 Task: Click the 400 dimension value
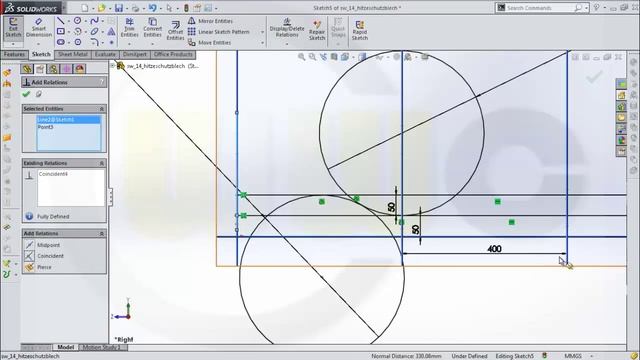tap(494, 249)
